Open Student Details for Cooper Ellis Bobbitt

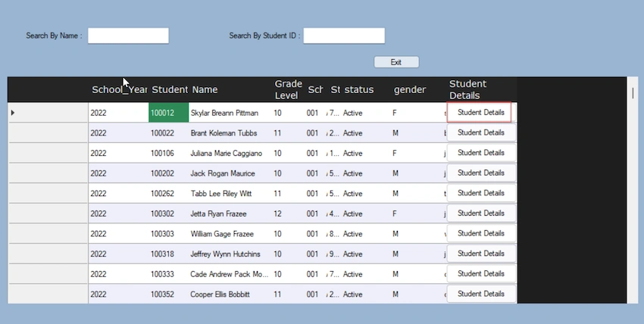pyautogui.click(x=481, y=294)
